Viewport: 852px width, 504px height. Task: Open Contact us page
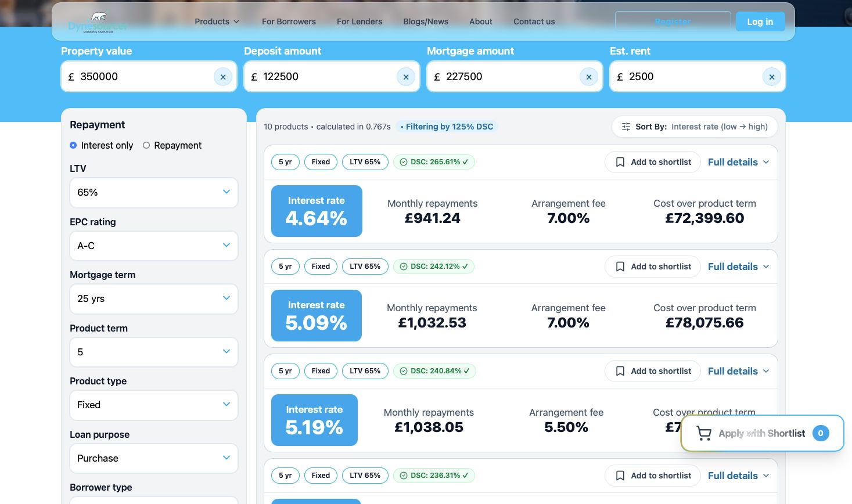tap(534, 21)
